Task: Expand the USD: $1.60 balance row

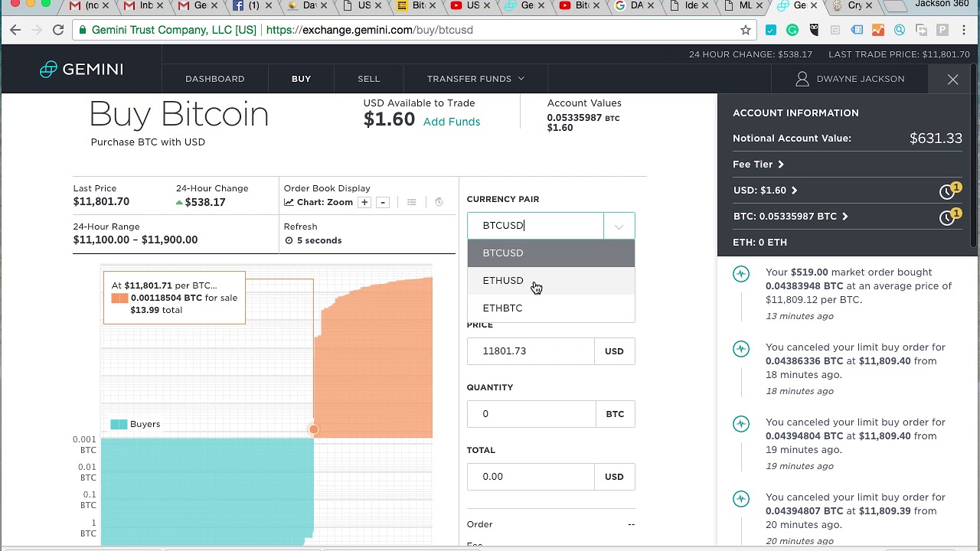Action: (765, 190)
